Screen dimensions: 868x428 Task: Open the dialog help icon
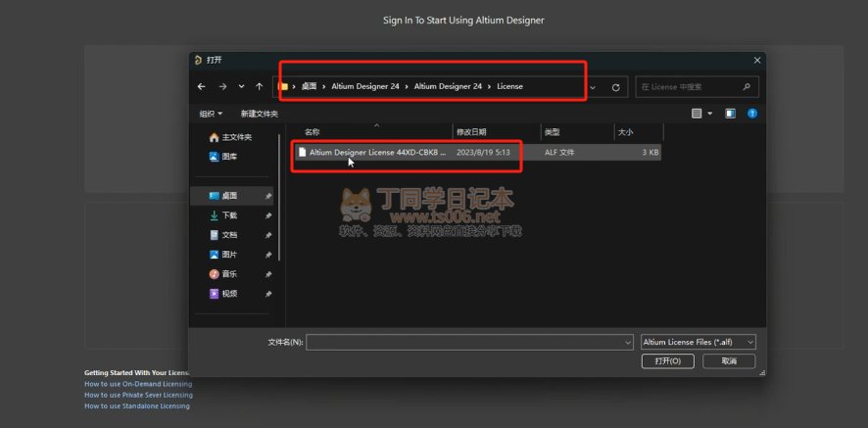tap(751, 114)
